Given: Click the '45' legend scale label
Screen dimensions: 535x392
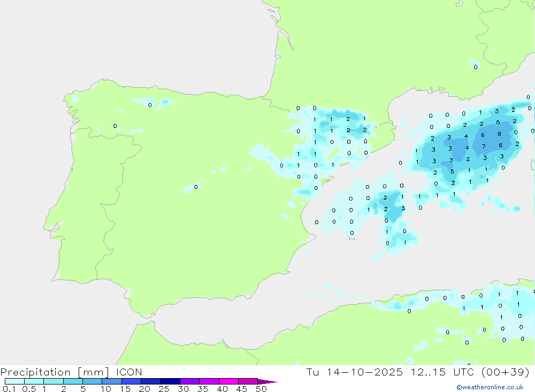Looking at the screenshot, I should coord(242,389).
